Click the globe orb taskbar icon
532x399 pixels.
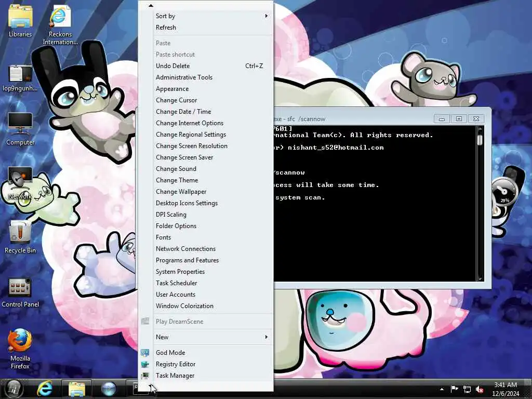click(x=109, y=389)
